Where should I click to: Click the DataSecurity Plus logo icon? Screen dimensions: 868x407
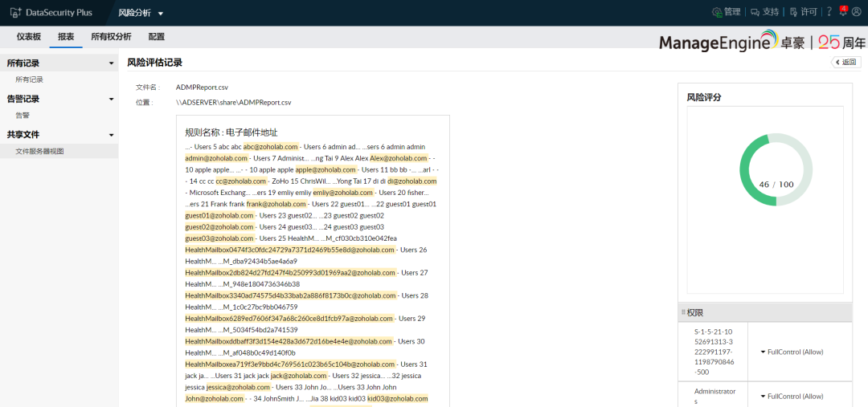[x=16, y=12]
